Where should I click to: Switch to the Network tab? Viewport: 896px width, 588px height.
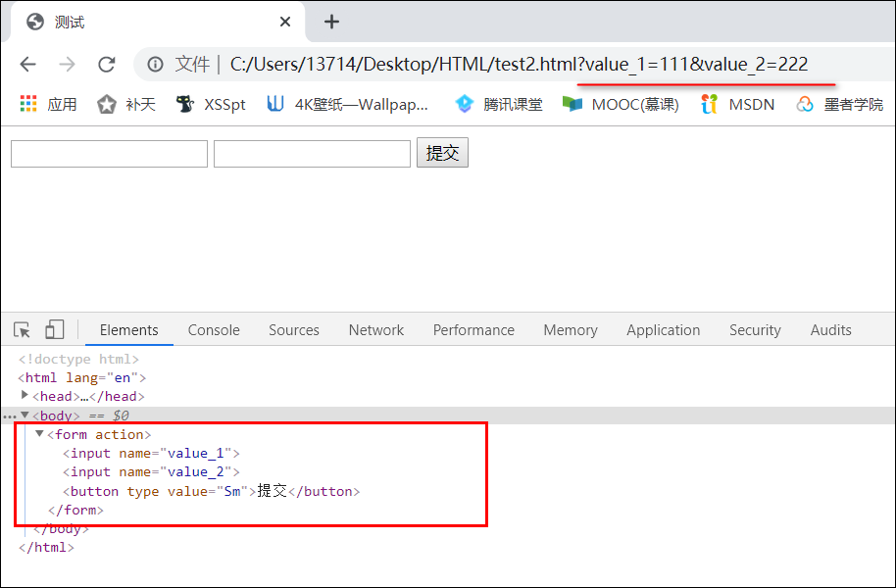(x=376, y=330)
